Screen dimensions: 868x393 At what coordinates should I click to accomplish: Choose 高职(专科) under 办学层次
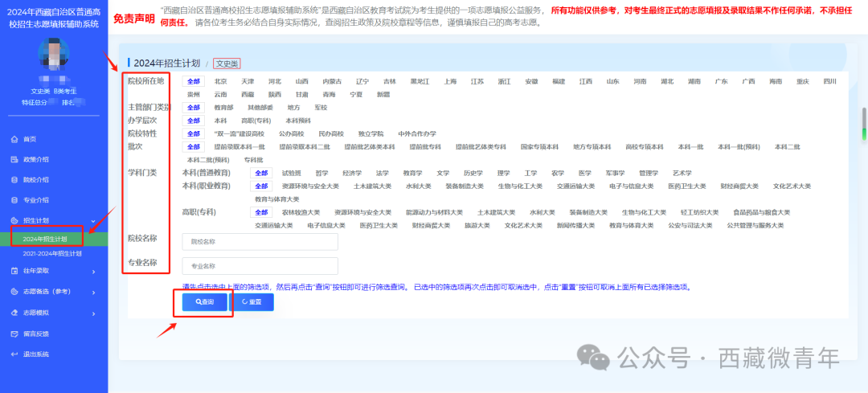coord(256,121)
